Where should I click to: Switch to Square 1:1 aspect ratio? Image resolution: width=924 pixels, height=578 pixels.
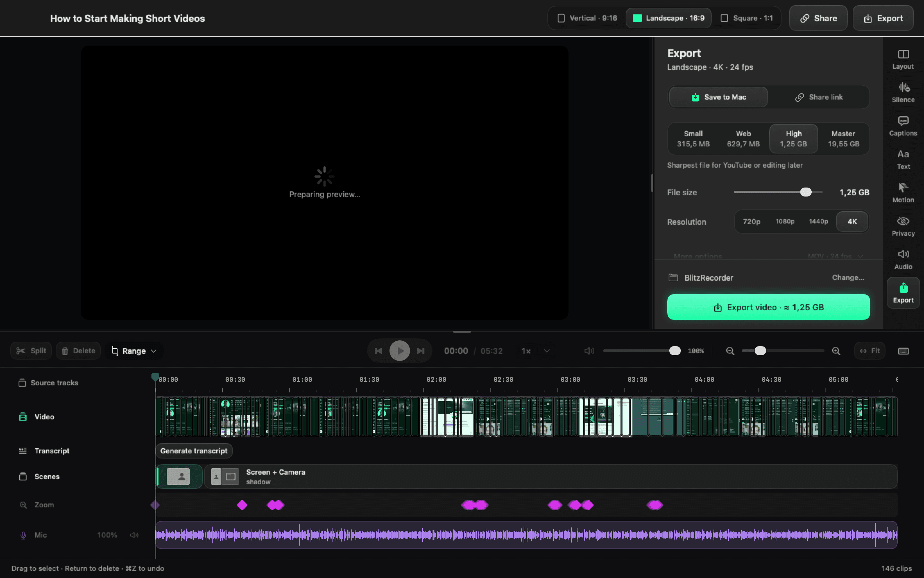click(747, 18)
